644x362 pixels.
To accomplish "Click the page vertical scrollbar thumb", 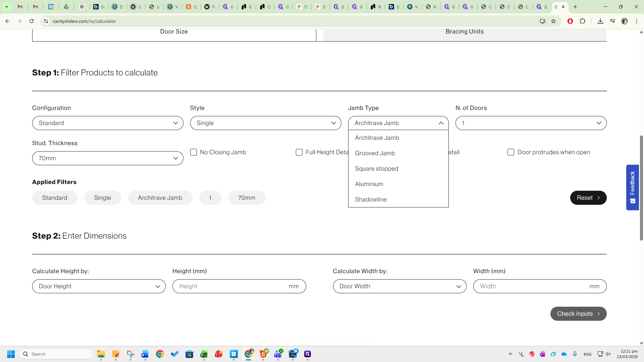I will coord(641,188).
